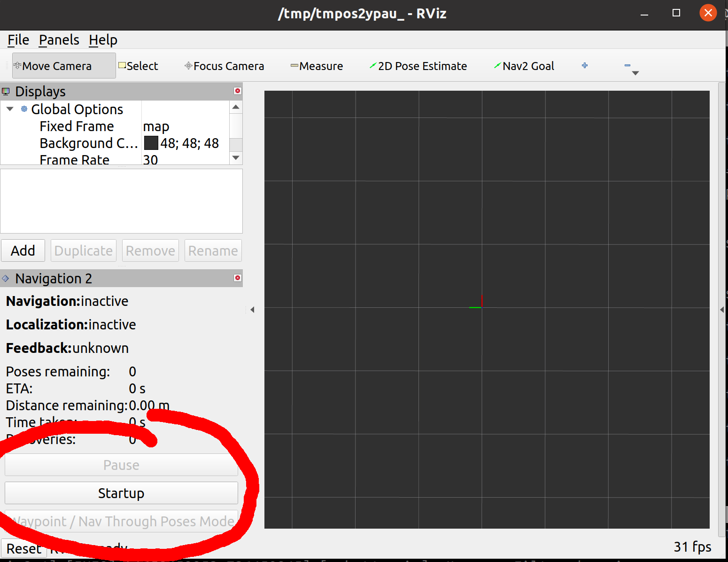728x562 pixels.
Task: Select the Background Color row label
Action: [89, 143]
